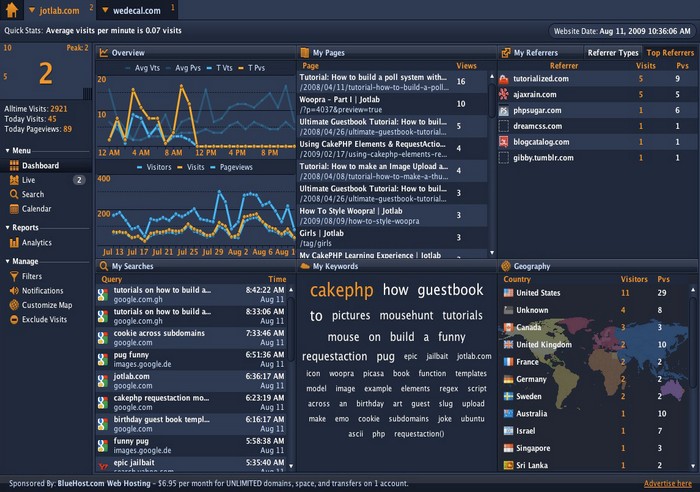700x492 pixels.
Task: Click the My Searches magnifier icon
Action: (x=104, y=266)
